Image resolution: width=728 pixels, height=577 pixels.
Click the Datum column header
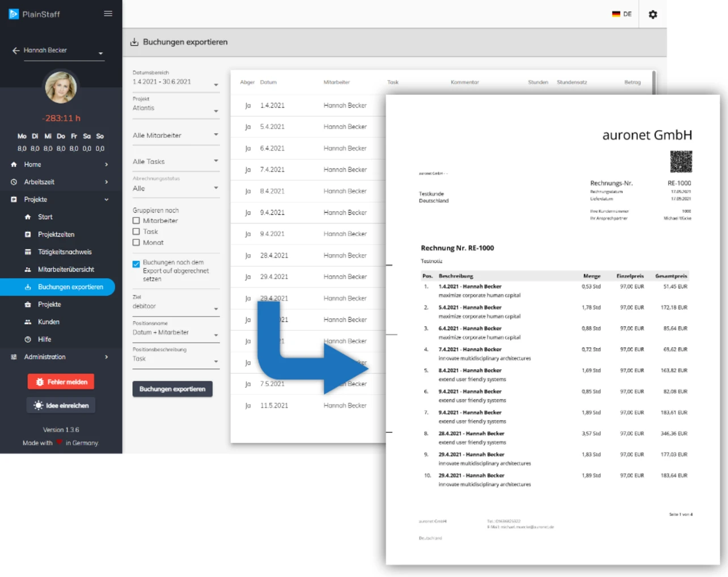click(x=269, y=82)
